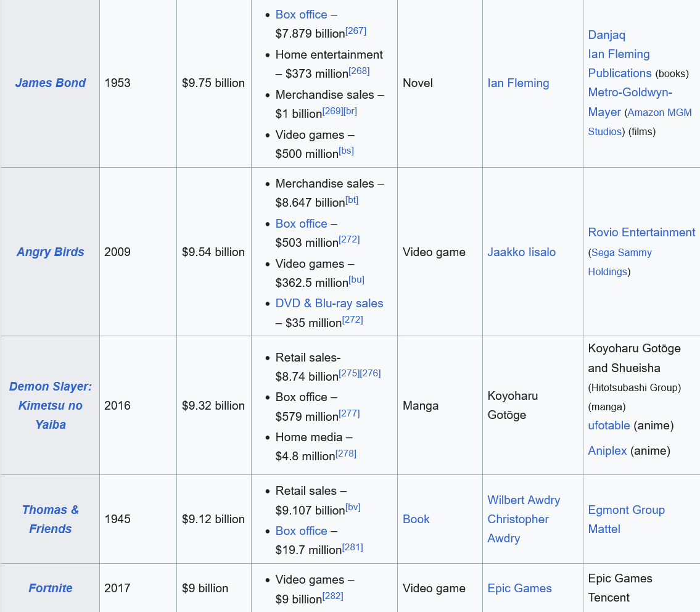Open the Sega Sammy Holdings link
Screen dimensions: 700x612
coord(620,262)
